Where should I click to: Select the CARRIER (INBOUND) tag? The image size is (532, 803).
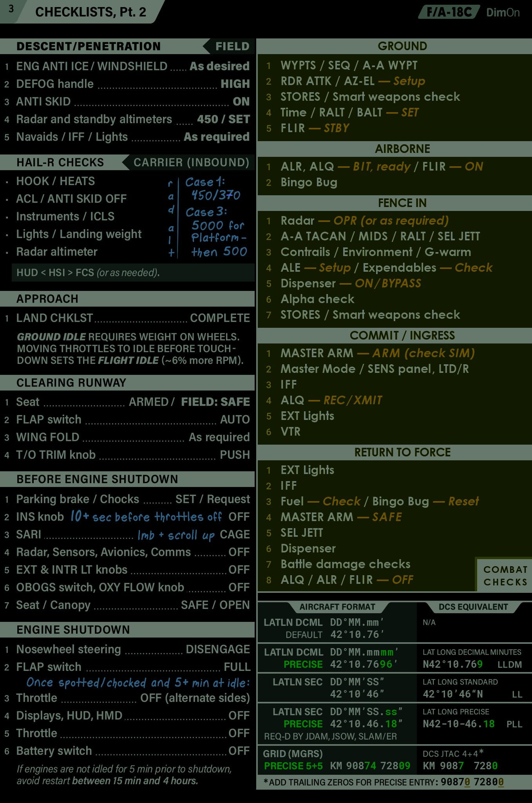[x=191, y=162]
